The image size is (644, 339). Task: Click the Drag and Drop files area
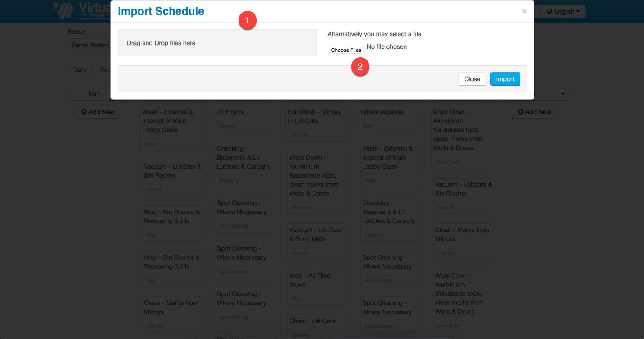point(217,43)
